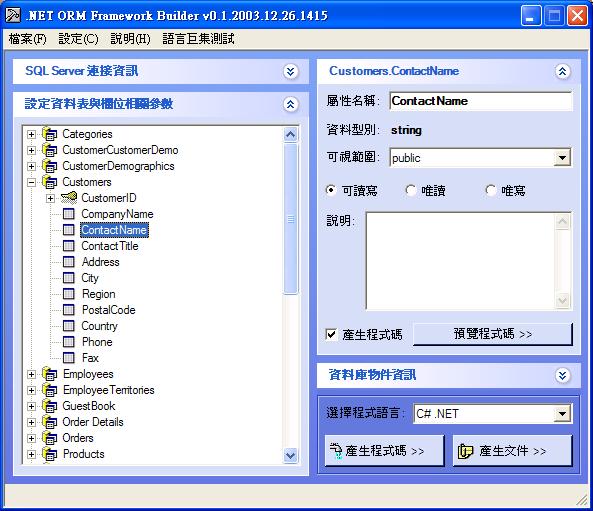Click the 預覽程式碼 >> button
The height and width of the screenshot is (511, 593).
493,334
